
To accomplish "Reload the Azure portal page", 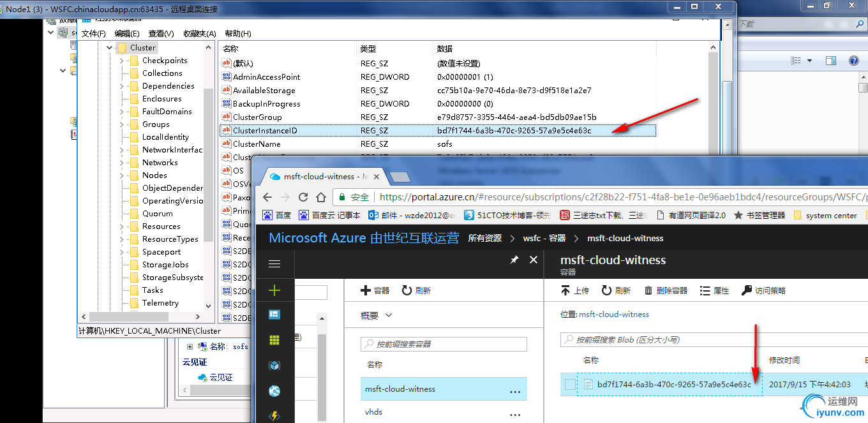I will (x=303, y=197).
